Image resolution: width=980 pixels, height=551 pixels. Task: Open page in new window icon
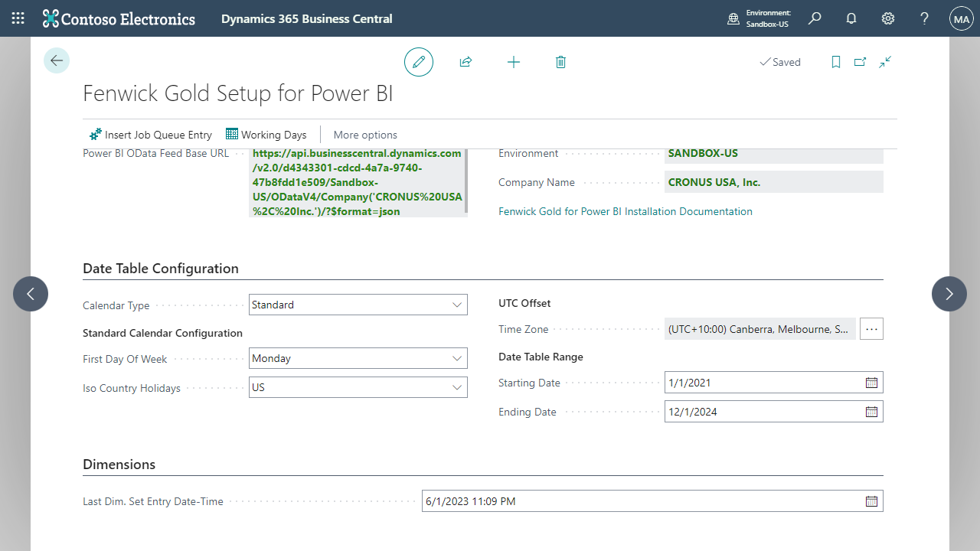pos(861,62)
